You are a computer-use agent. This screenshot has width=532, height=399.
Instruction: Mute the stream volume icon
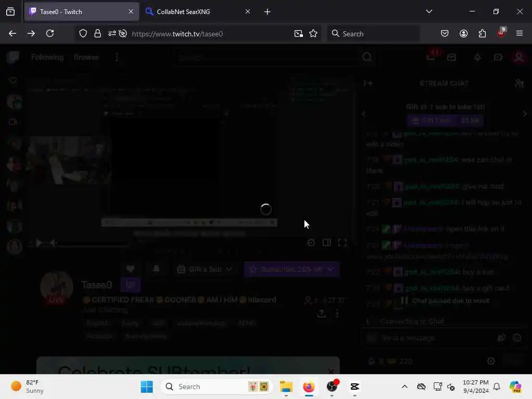pos(54,243)
